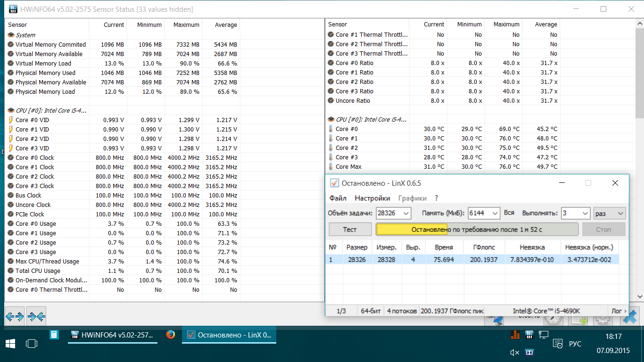
Task: Select the 75.694 time cell in LinX
Action: click(444, 259)
